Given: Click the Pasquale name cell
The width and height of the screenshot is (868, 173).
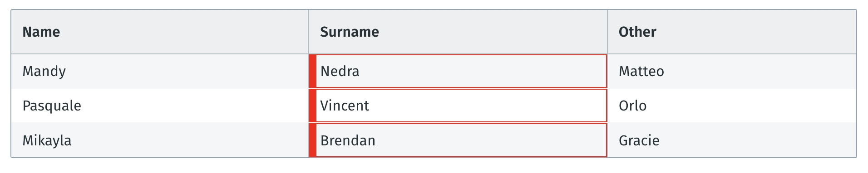Looking at the screenshot, I should pos(160,106).
